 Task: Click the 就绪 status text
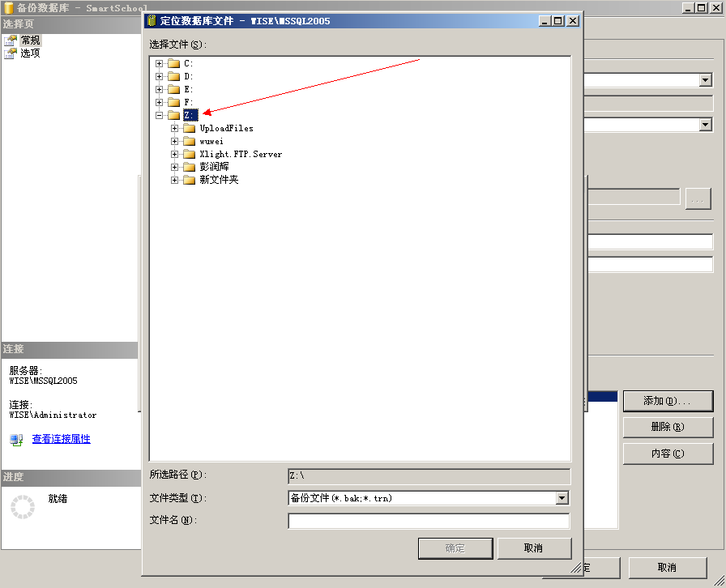coord(58,499)
